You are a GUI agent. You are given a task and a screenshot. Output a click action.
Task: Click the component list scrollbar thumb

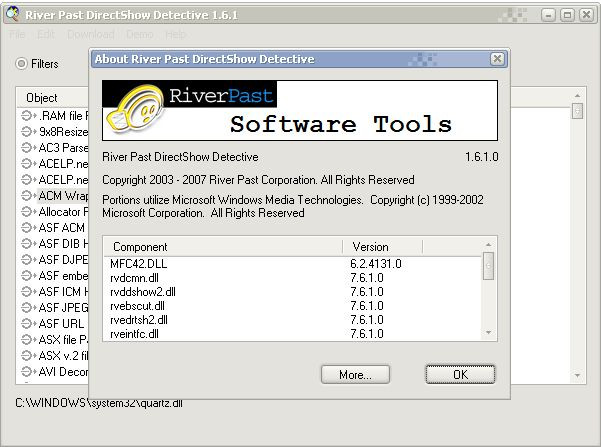[488, 266]
